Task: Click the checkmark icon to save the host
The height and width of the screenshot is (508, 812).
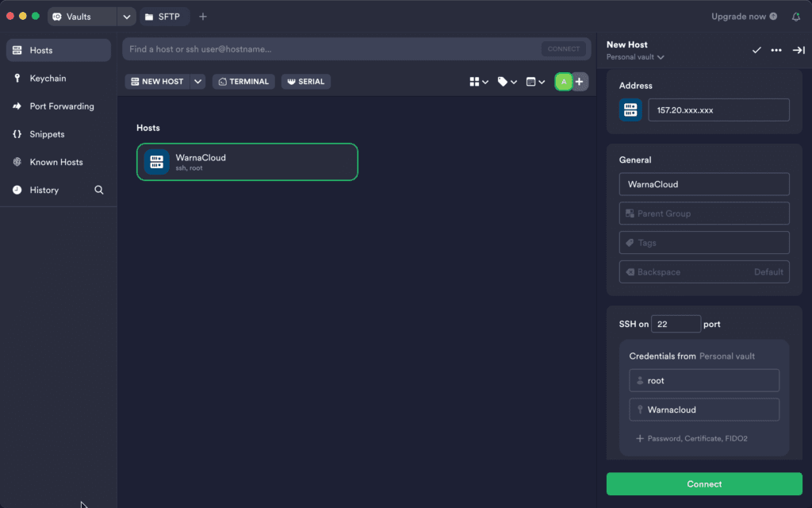Action: pos(756,50)
